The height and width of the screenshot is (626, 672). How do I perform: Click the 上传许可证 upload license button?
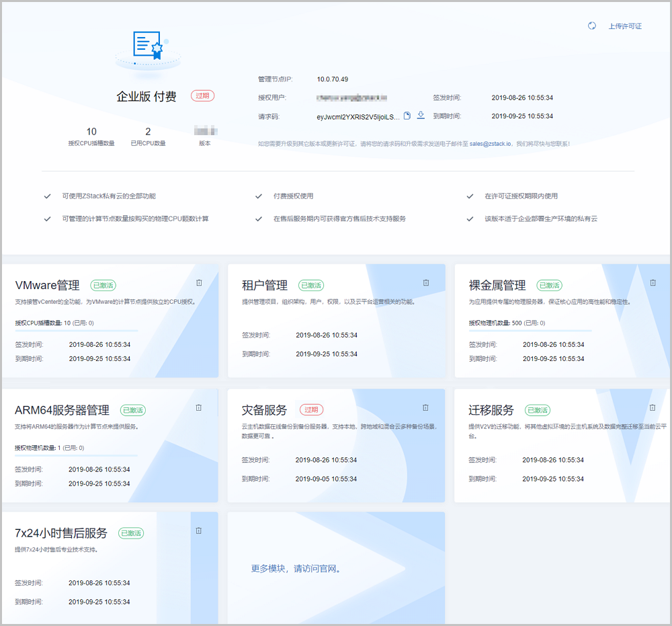click(625, 26)
